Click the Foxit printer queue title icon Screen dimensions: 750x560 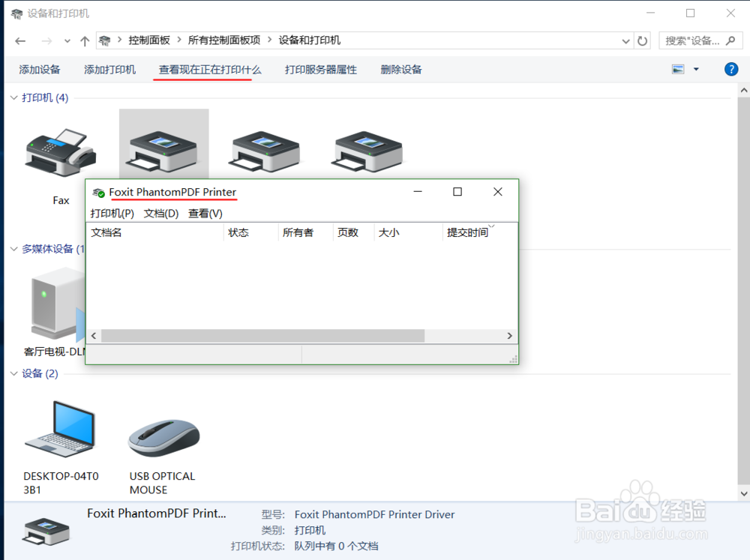[98, 192]
